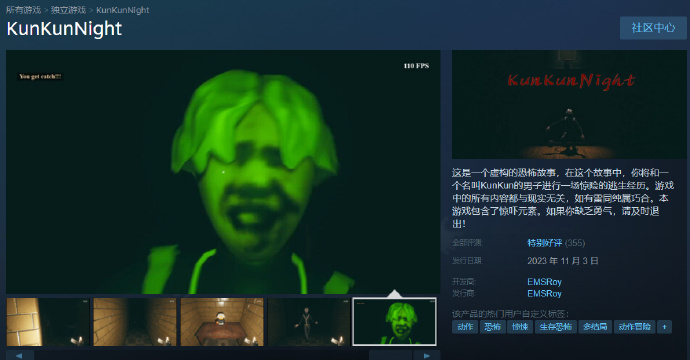The image size is (690, 360).
Task: Select the 动作冒险 tag
Action: pos(635,327)
